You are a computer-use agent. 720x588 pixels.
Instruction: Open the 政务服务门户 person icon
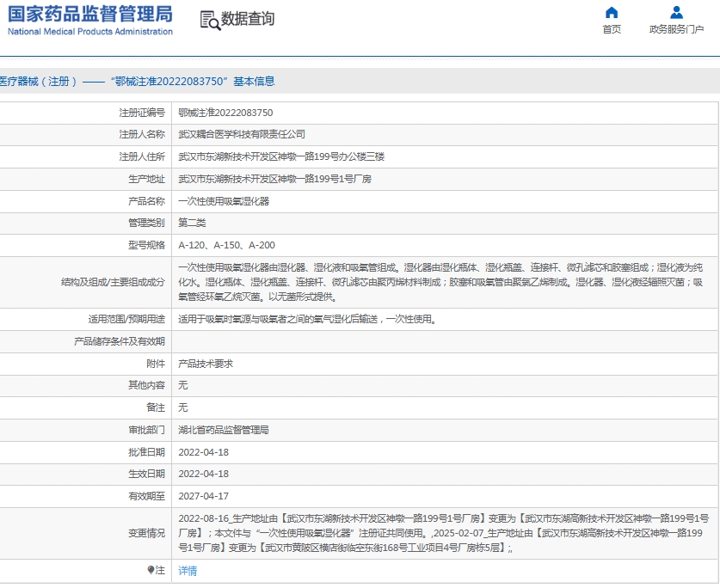pos(676,12)
